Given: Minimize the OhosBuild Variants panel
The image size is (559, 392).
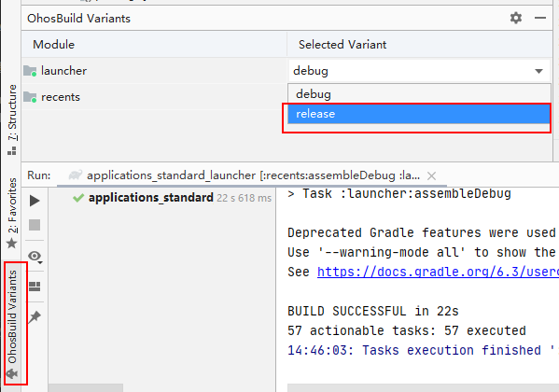Looking at the screenshot, I should coord(539,18).
